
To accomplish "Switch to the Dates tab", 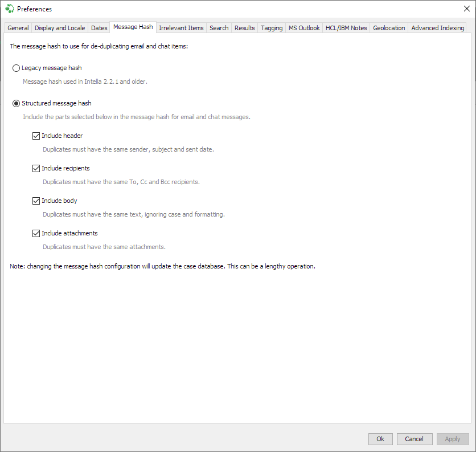I will point(99,27).
